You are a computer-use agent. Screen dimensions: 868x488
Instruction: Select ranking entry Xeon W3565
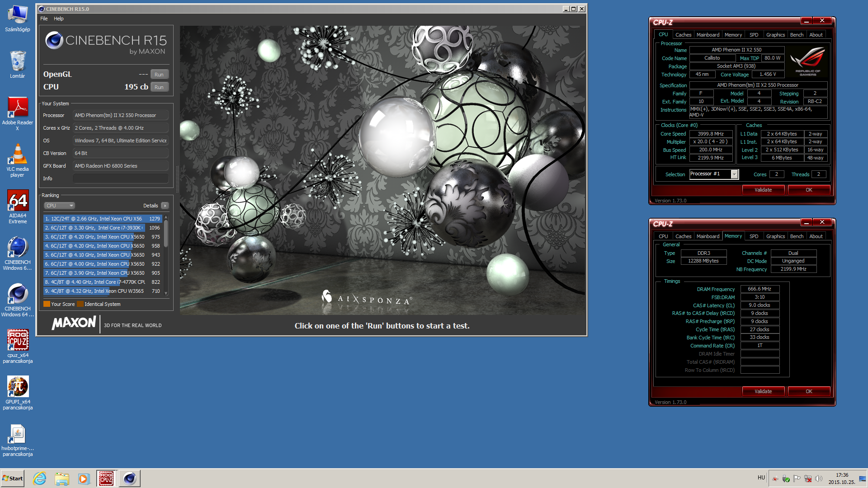coord(103,291)
